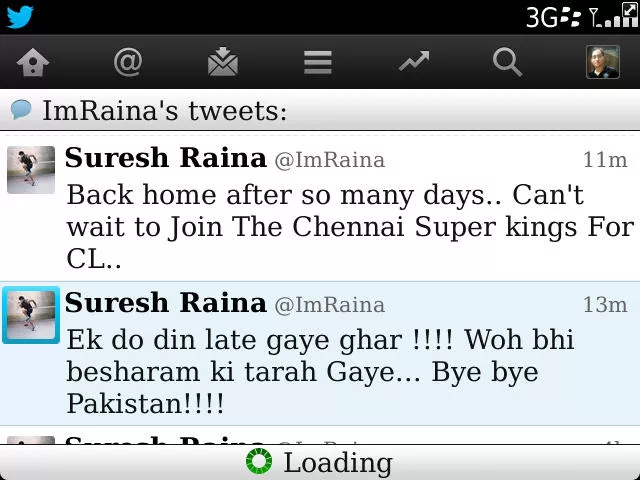
Task: Open the lists menu icon
Action: (318, 62)
